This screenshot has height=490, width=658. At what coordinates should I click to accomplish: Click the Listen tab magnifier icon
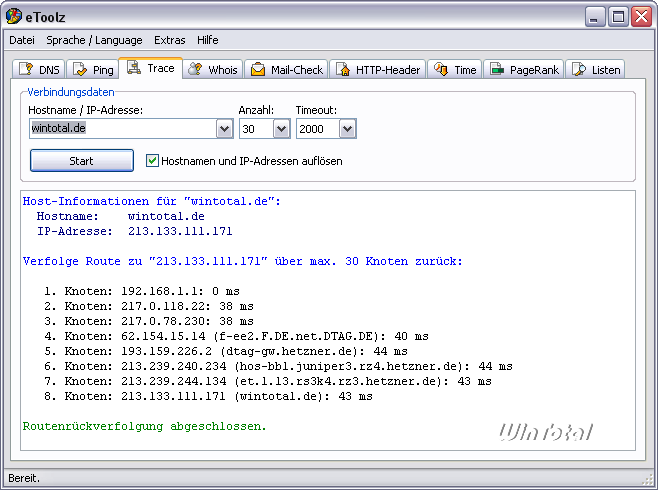(579, 69)
